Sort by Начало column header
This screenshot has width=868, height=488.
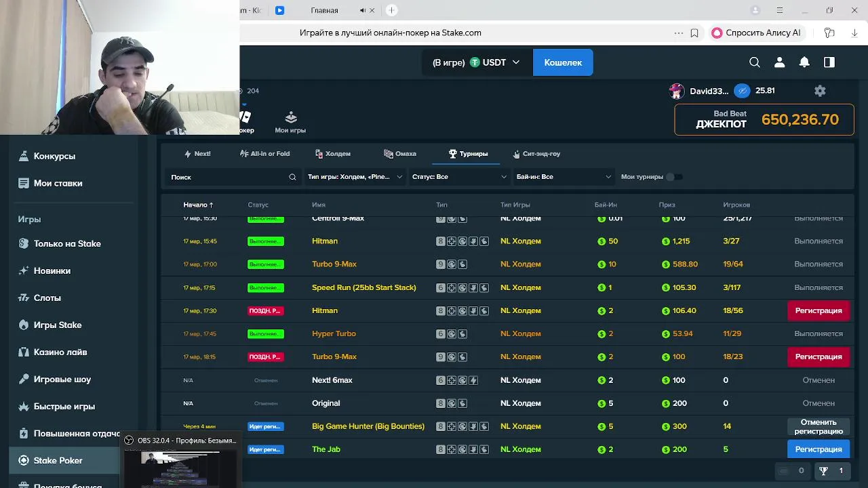pyautogui.click(x=198, y=205)
